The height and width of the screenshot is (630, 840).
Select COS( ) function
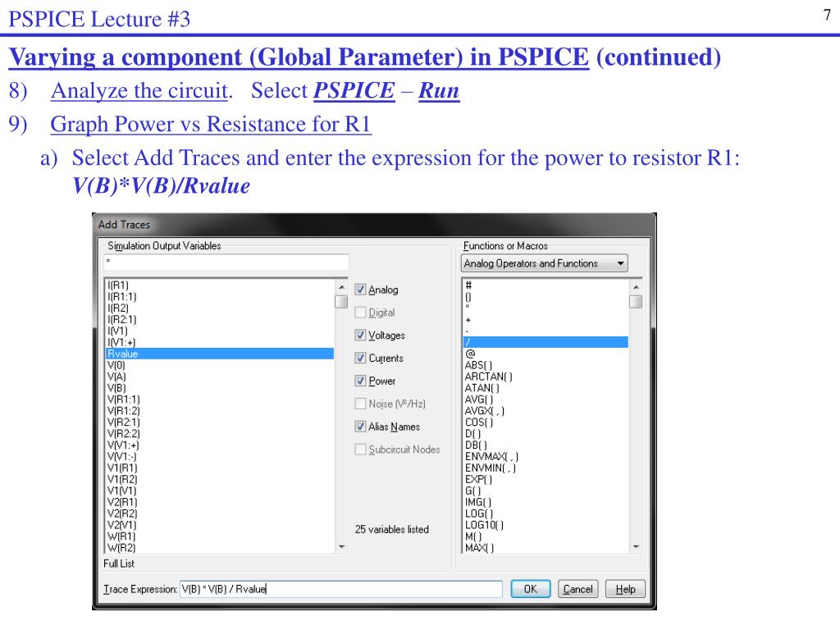click(479, 422)
